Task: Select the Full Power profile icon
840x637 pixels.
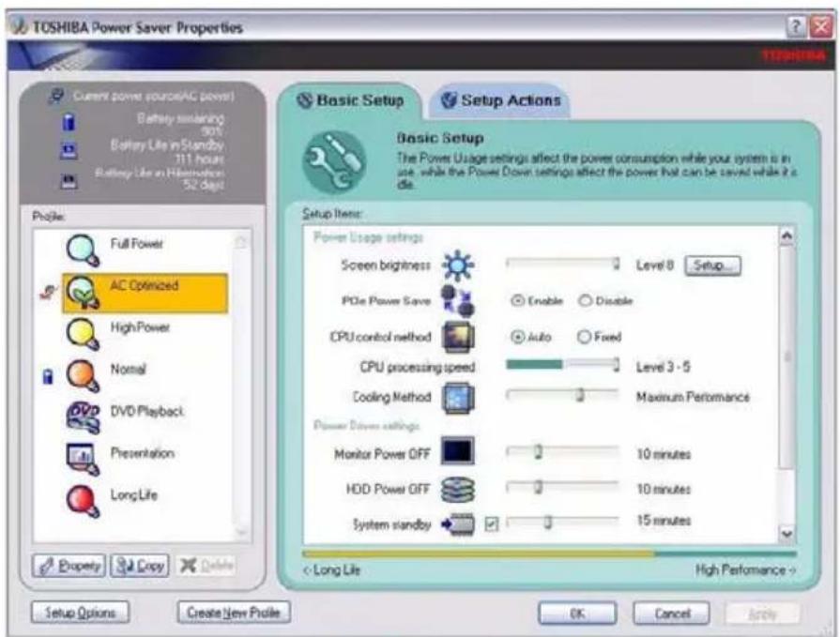Action: pyautogui.click(x=83, y=250)
